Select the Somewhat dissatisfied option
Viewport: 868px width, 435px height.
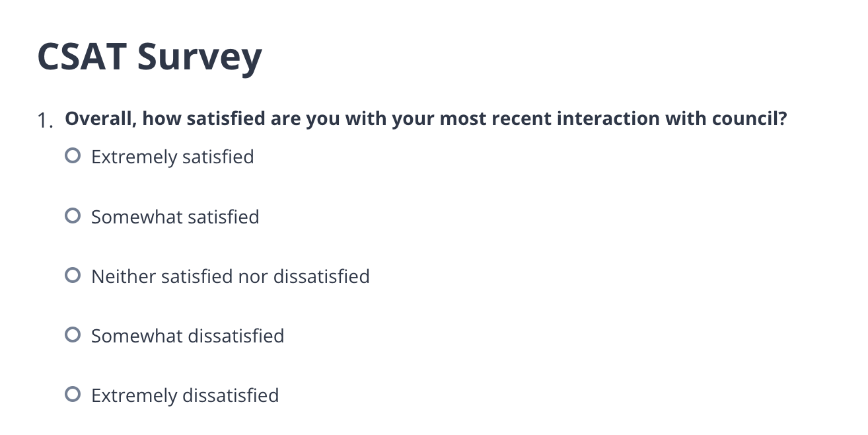coord(72,335)
